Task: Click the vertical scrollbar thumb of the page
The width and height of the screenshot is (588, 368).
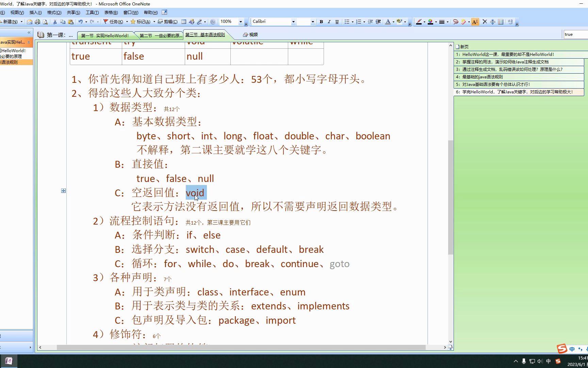Action: pyautogui.click(x=451, y=198)
